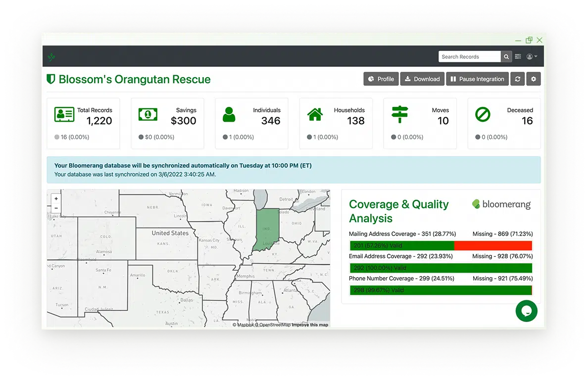
Task: Click the Households house icon
Action: (x=315, y=114)
